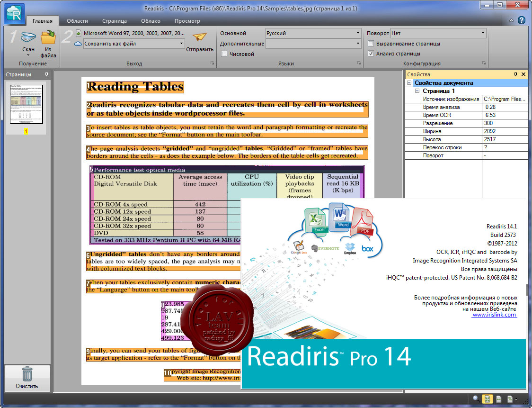Select numeric zone 8 in document
This screenshot has width=532, height=408.
172,321
